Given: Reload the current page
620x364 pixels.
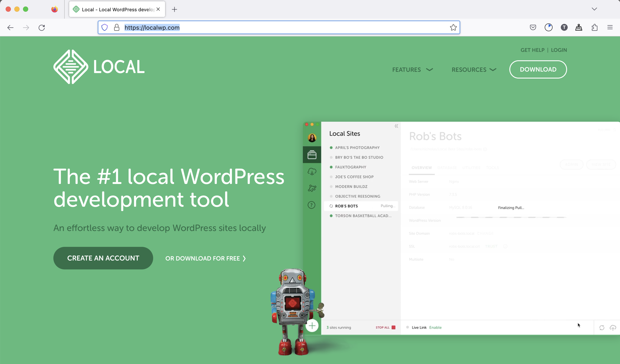Looking at the screenshot, I should pos(42,28).
